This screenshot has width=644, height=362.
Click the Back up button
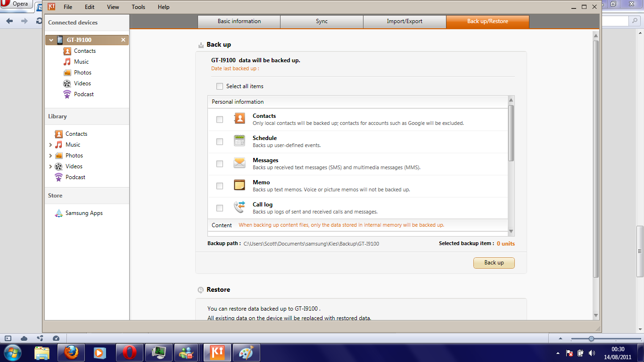494,263
